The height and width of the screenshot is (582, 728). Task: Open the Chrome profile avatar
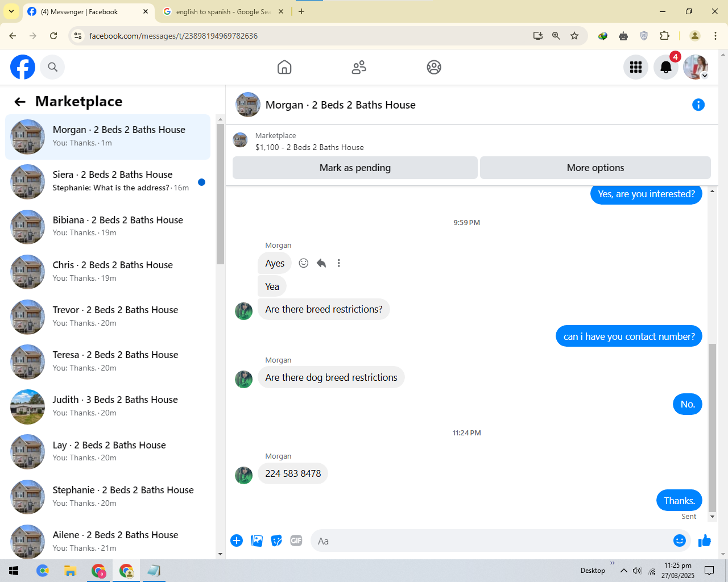click(x=695, y=36)
